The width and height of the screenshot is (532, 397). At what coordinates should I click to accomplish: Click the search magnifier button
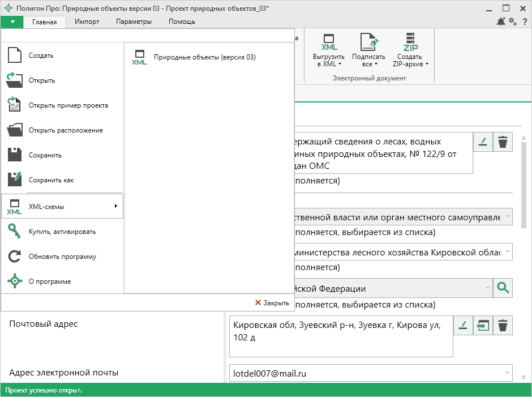pos(503,288)
